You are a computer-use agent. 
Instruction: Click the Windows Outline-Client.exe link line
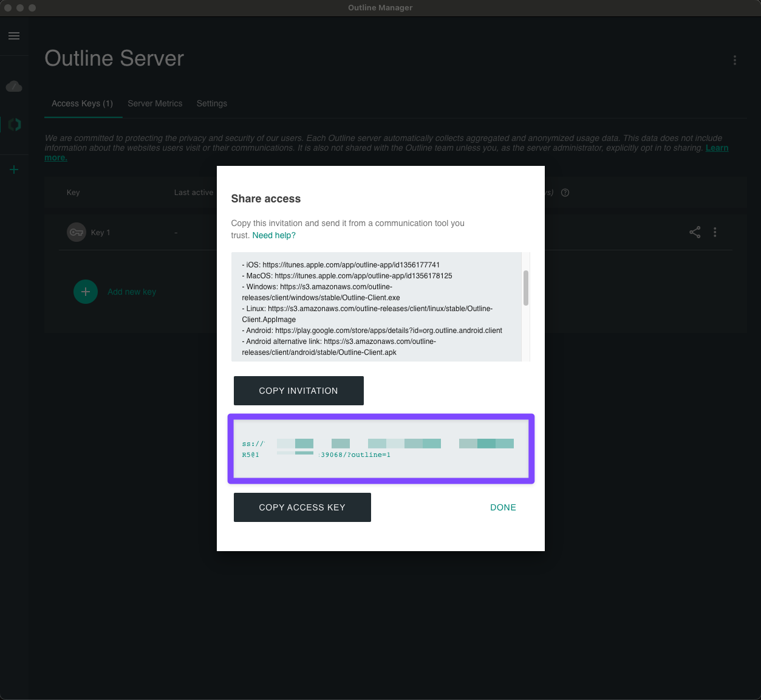(321, 292)
